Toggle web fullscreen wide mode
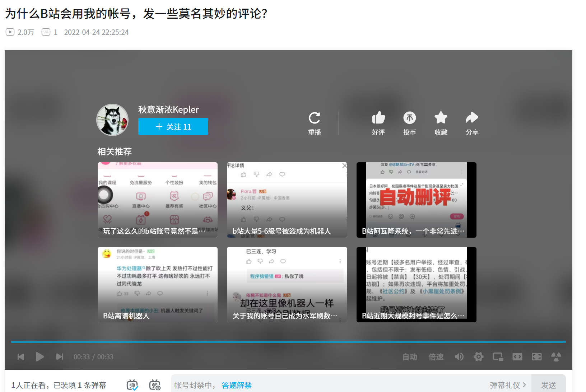The image size is (586, 392). coord(517,356)
